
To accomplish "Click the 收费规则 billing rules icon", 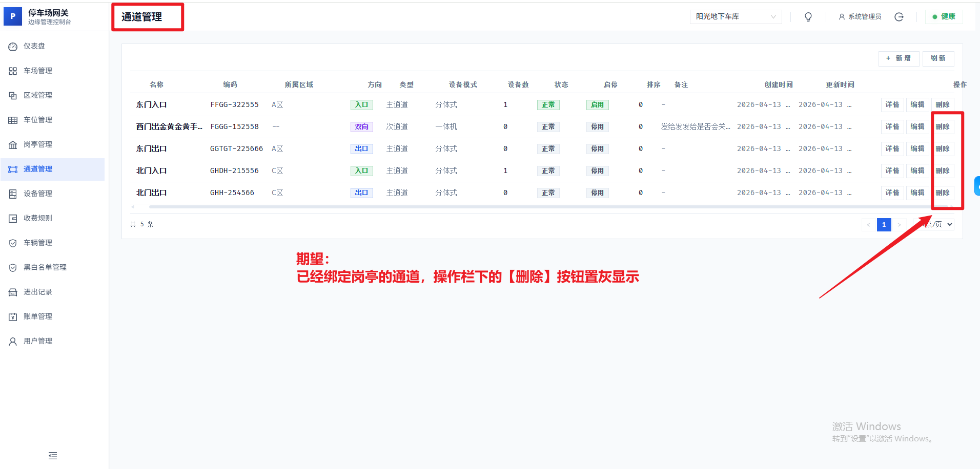I will pos(12,218).
